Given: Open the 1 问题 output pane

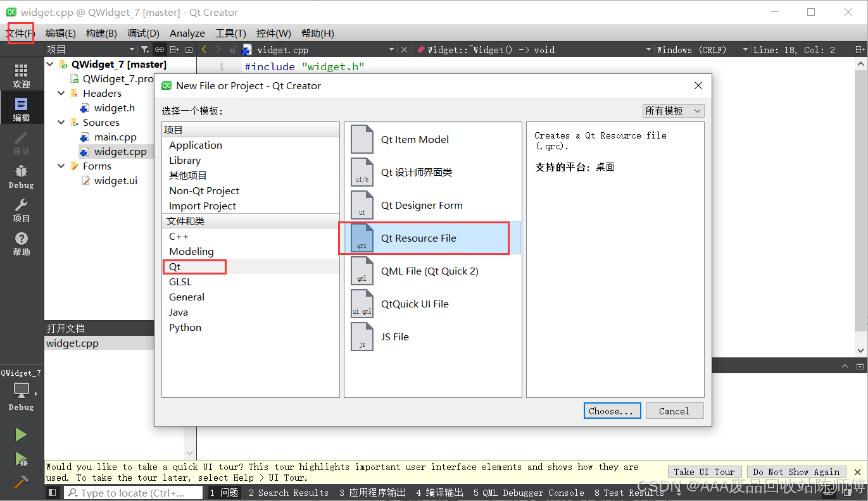Looking at the screenshot, I should coord(224,492).
